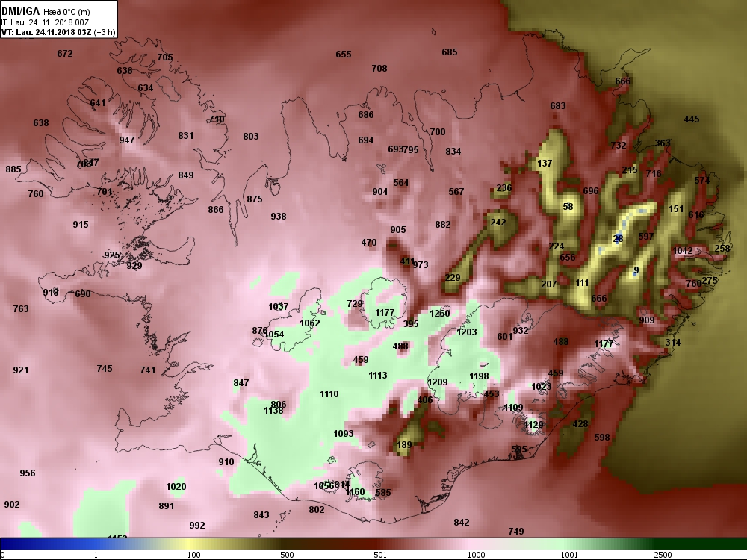Click the 1113 height value

click(x=378, y=376)
